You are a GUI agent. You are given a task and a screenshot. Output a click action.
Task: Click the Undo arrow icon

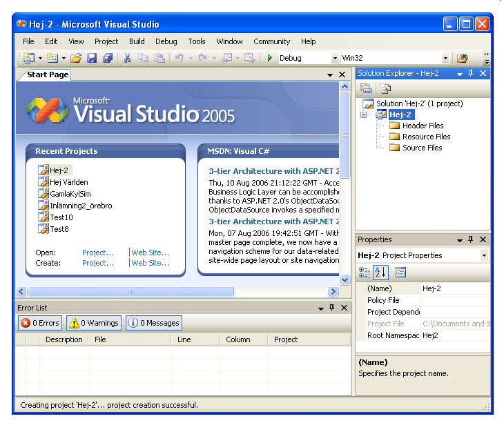(179, 58)
